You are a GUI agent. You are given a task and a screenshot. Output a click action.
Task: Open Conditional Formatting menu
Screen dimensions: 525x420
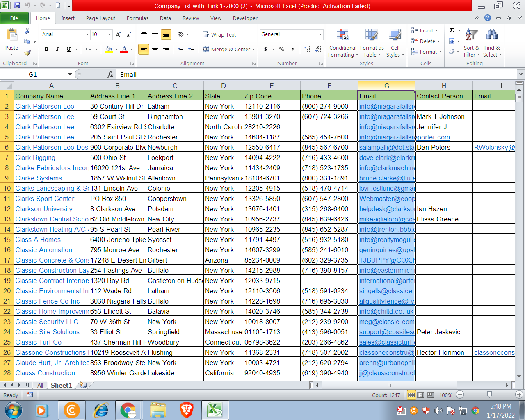pos(342,43)
